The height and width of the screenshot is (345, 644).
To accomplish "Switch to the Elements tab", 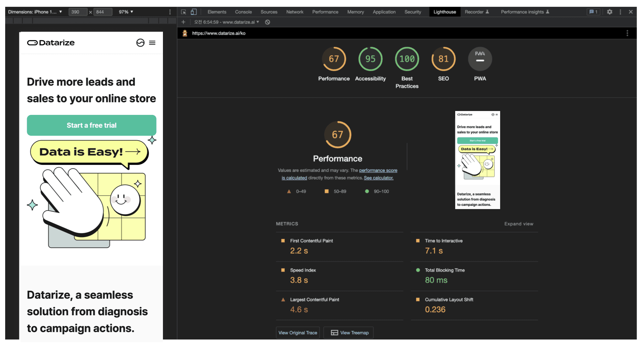I will (x=217, y=12).
